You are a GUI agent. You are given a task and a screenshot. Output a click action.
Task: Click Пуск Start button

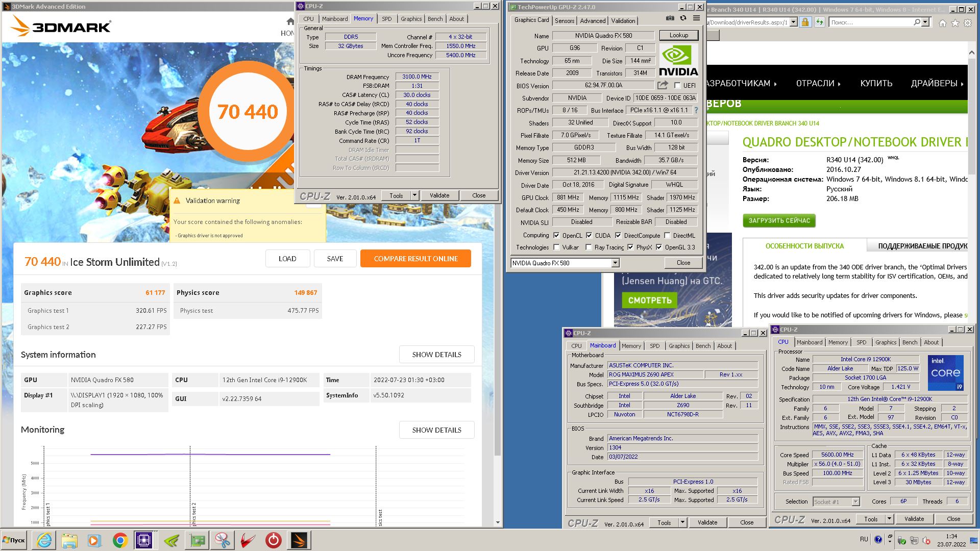(x=14, y=540)
